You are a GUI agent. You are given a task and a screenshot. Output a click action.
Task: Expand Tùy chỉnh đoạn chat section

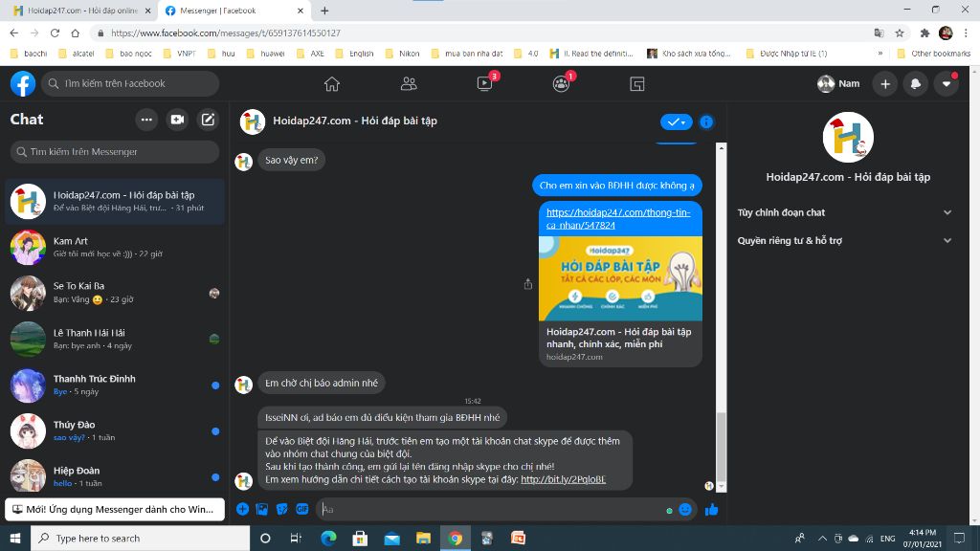tap(845, 212)
